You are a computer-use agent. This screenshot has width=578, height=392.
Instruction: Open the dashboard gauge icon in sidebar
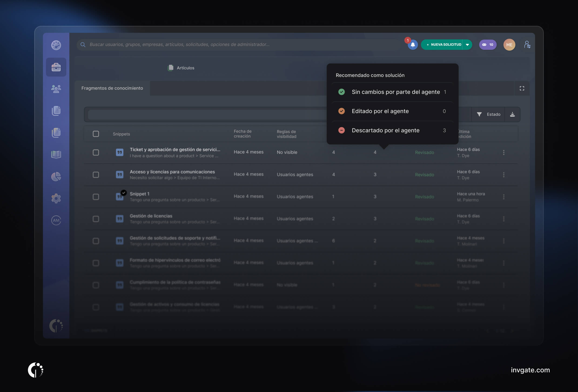point(56,45)
